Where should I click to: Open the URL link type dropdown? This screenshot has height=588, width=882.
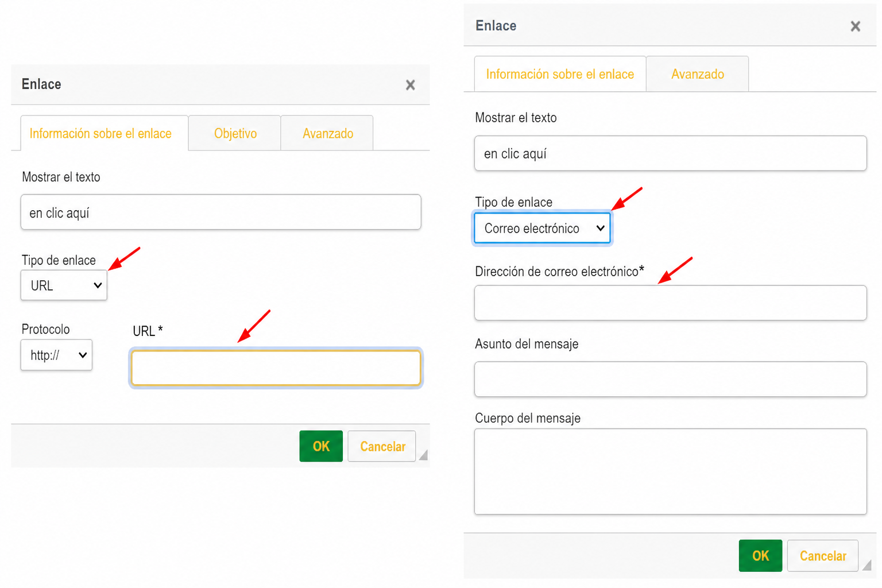coord(64,285)
